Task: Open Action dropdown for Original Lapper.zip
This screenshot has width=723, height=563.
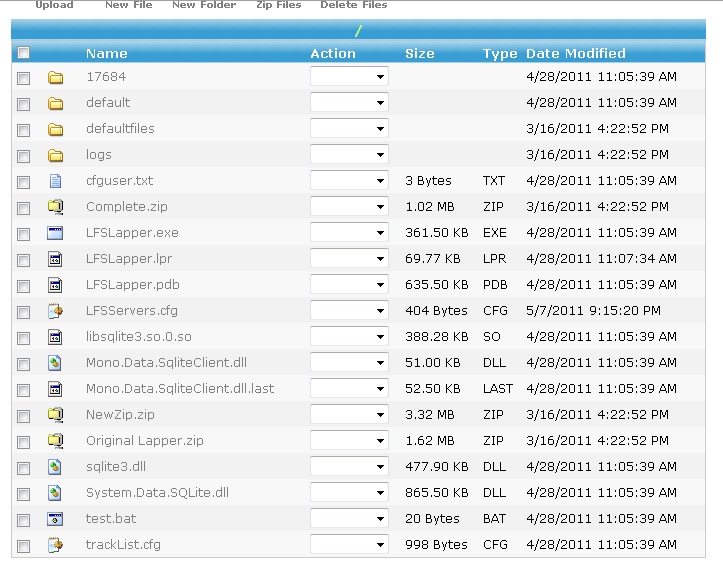Action: (x=349, y=440)
